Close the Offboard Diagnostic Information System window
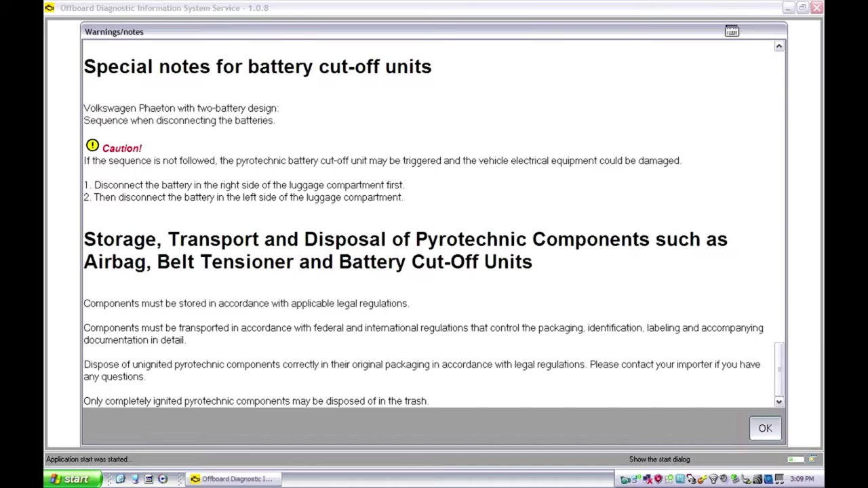Image resolution: width=868 pixels, height=488 pixels. pos(816,7)
